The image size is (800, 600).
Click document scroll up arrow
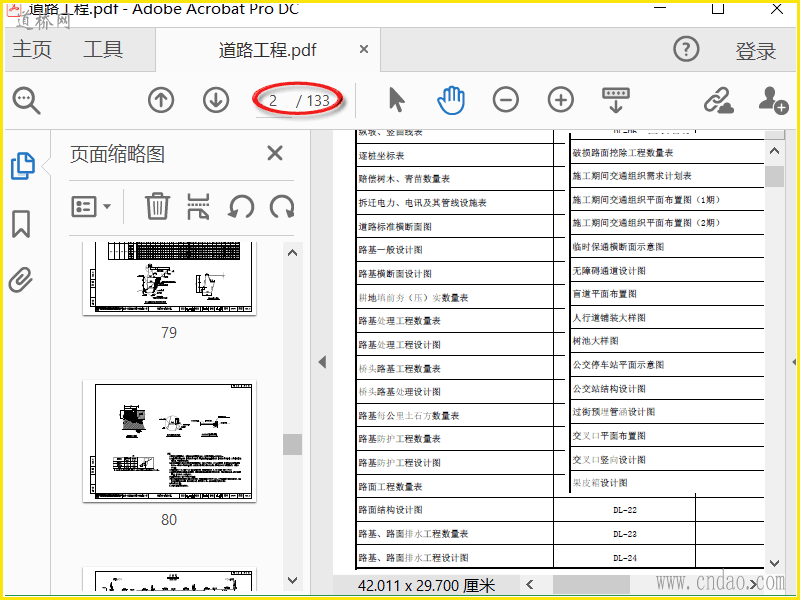(774, 151)
